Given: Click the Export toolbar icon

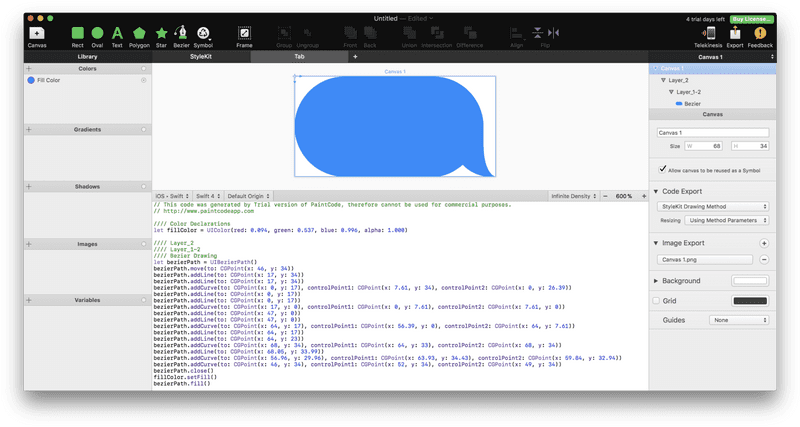Looking at the screenshot, I should coord(734,33).
